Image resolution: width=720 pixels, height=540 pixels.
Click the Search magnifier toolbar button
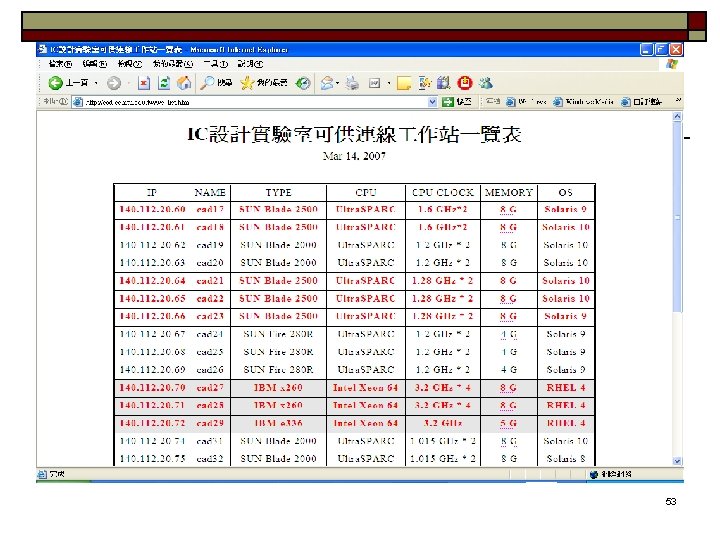(x=216, y=83)
